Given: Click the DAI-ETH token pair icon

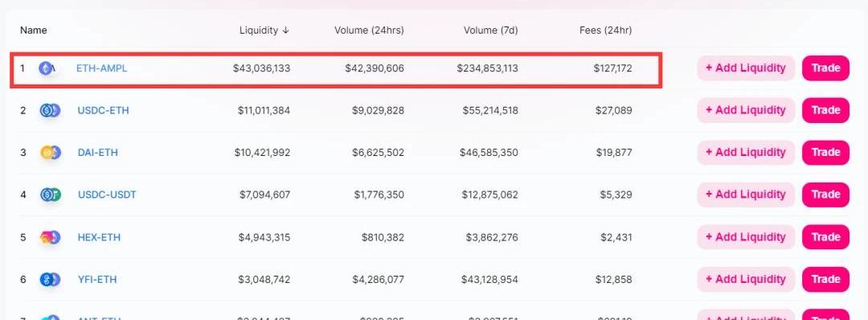Looking at the screenshot, I should pyautogui.click(x=50, y=153).
